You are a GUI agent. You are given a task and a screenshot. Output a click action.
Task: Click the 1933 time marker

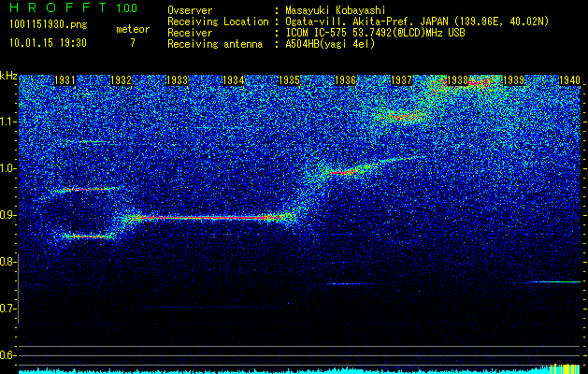(x=177, y=80)
